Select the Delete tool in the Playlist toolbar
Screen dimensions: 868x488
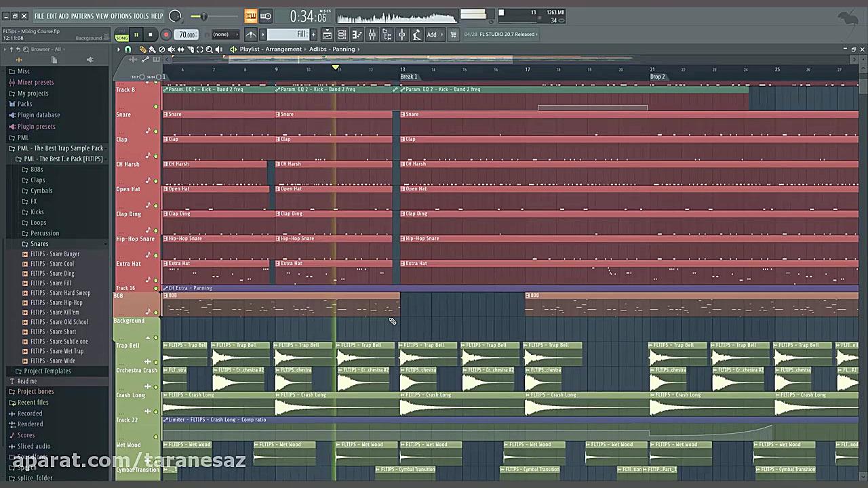[162, 49]
